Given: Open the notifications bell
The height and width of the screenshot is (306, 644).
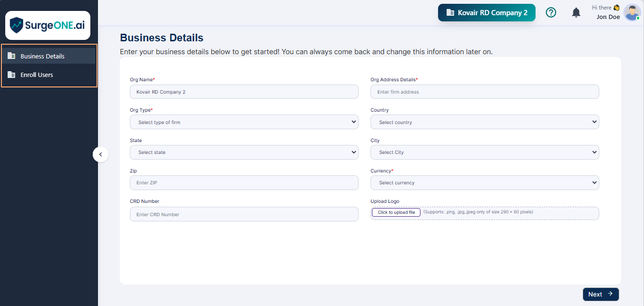Looking at the screenshot, I should (576, 13).
